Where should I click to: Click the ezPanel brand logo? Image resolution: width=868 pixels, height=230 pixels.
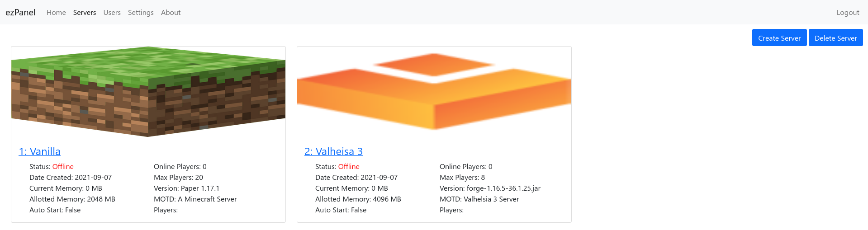(20, 12)
